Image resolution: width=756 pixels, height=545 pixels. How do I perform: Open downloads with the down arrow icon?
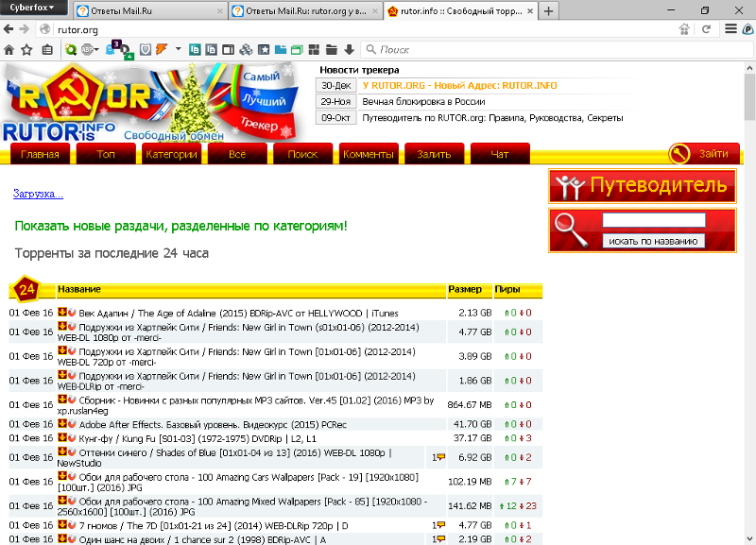[x=349, y=50]
